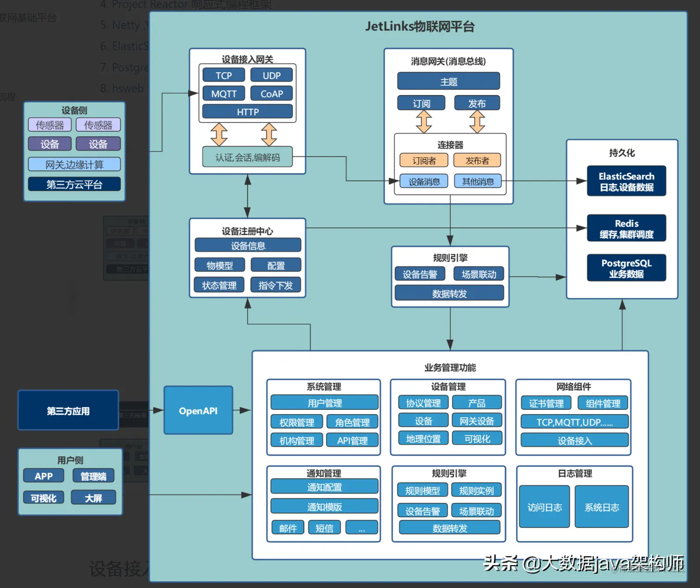The width and height of the screenshot is (700, 588).
Task: Click the 指令下发 block
Action: [276, 285]
